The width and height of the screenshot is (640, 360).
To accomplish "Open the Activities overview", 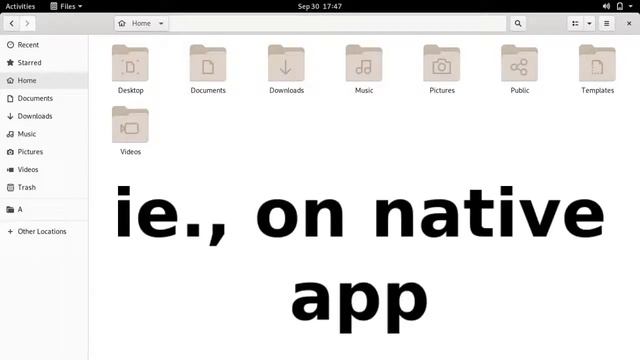I will [x=20, y=6].
